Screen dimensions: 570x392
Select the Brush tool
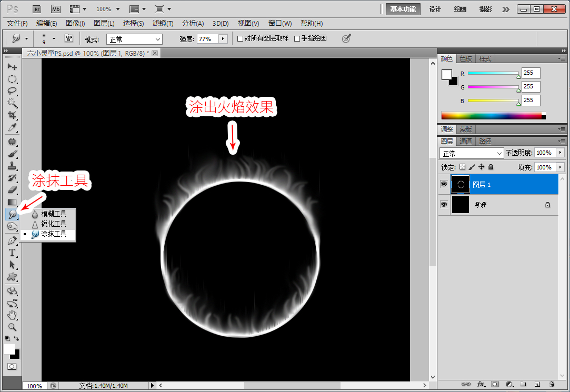pos(12,154)
